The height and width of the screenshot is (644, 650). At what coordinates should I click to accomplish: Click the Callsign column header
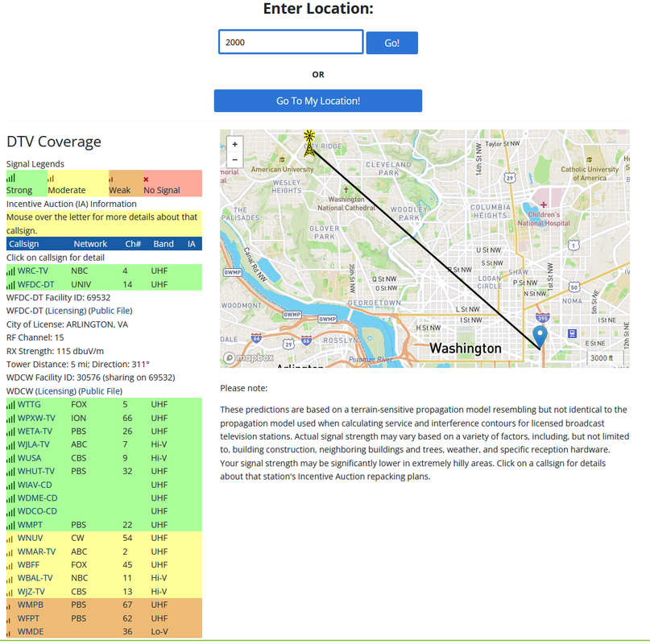pos(24,244)
